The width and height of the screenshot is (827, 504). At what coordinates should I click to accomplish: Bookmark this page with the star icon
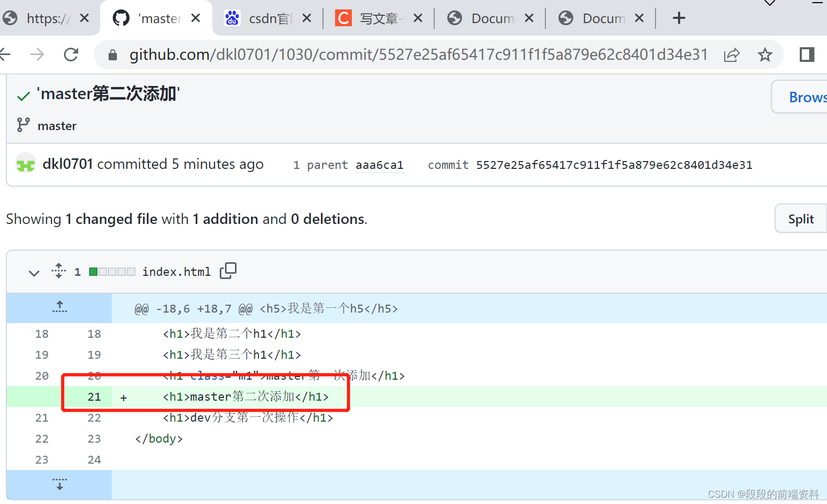tap(765, 55)
